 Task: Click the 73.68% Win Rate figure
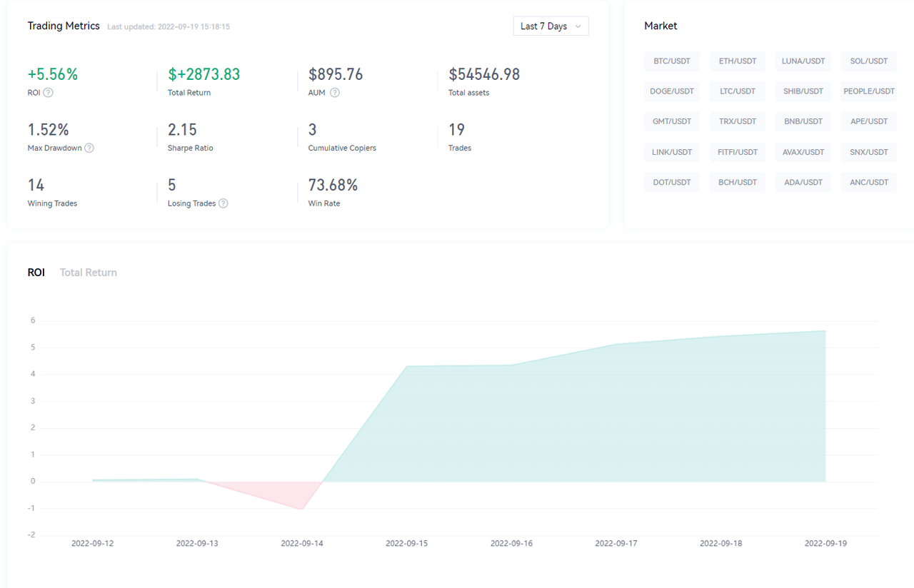pyautogui.click(x=333, y=186)
